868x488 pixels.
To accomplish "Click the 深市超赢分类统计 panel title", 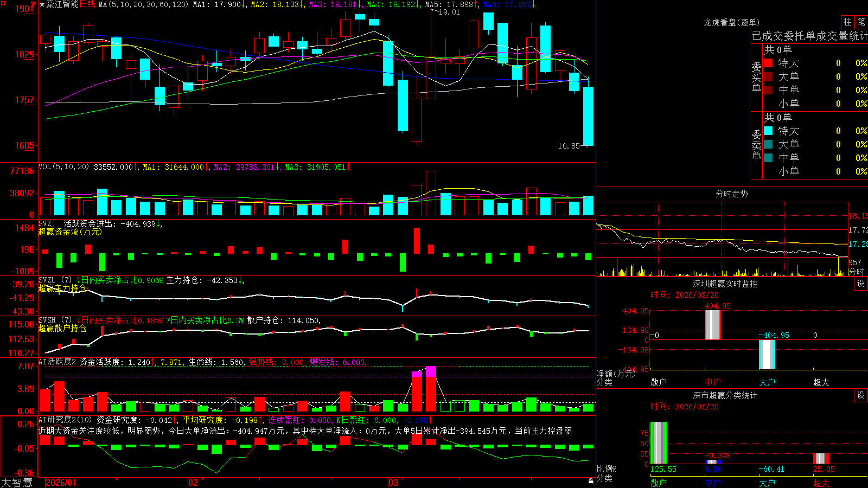I will coord(725,395).
